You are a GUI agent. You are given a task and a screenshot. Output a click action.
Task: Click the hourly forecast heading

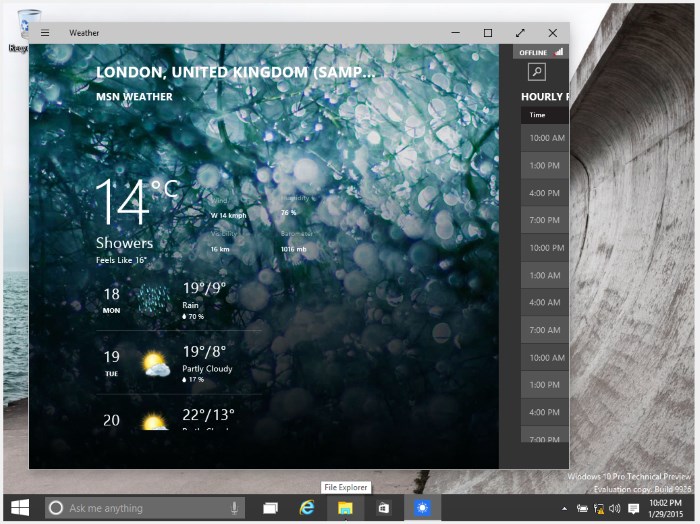tap(545, 97)
